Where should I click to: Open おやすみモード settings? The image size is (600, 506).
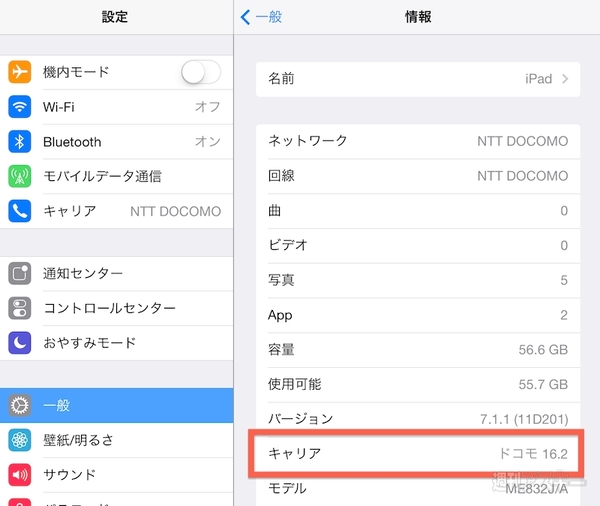coord(116,343)
